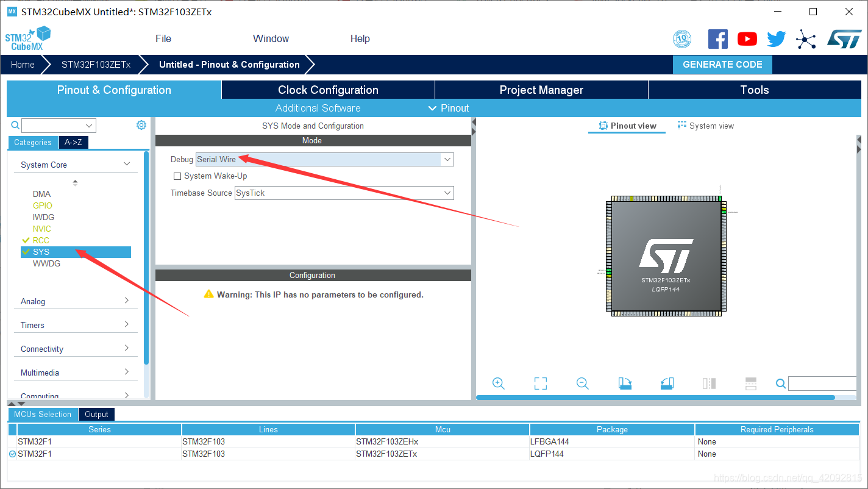Open the peripheral search combo box
Image resolution: width=868 pixels, height=489 pixels.
point(59,126)
